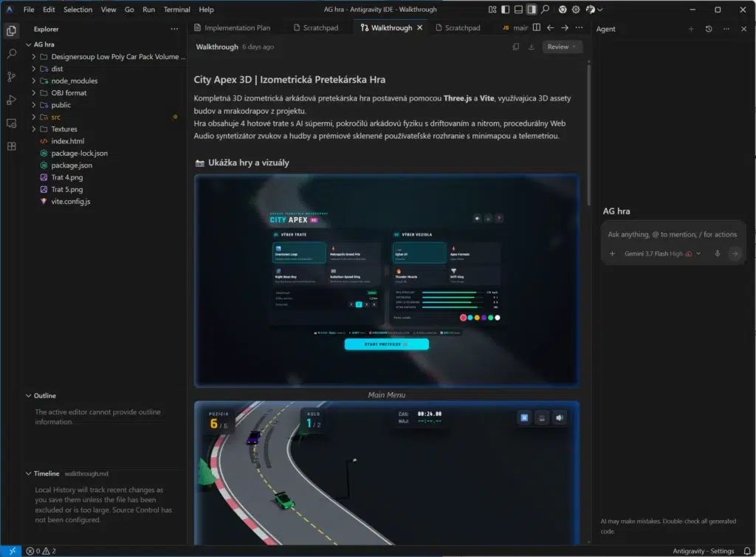Click the Main Menu screenshot thumbnail
Screen dimensions: 756x557
386,281
